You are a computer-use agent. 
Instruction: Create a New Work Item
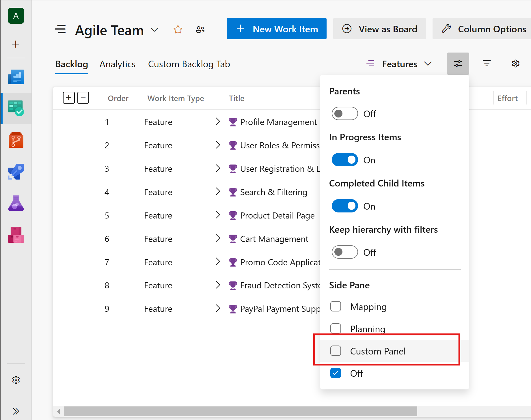[x=276, y=29]
